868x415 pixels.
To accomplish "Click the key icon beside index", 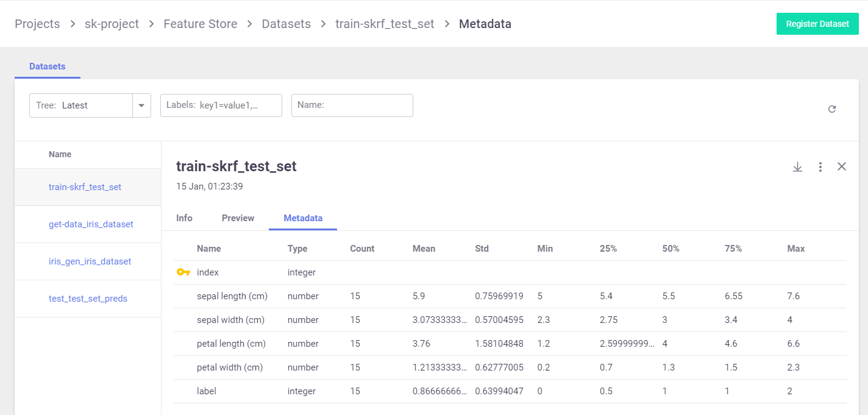I will point(183,272).
